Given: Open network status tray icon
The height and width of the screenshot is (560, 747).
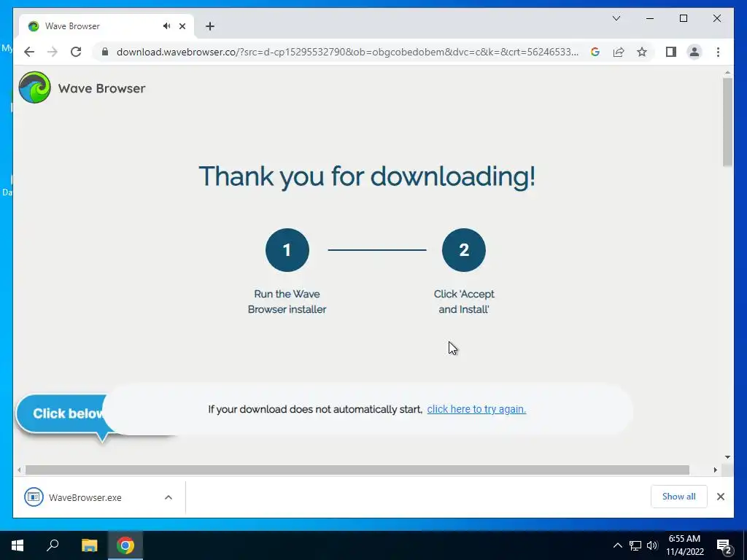Looking at the screenshot, I should [x=635, y=545].
